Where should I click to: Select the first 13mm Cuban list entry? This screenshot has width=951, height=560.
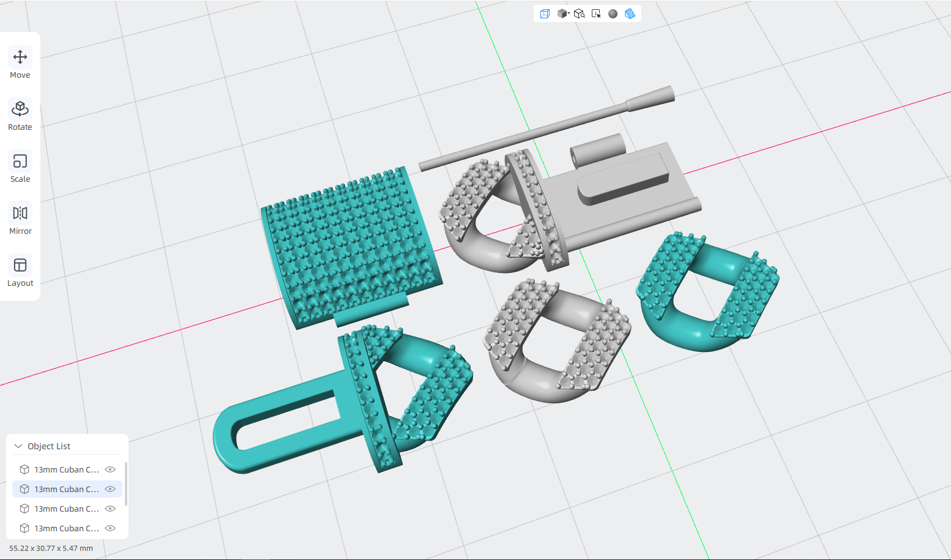point(67,469)
